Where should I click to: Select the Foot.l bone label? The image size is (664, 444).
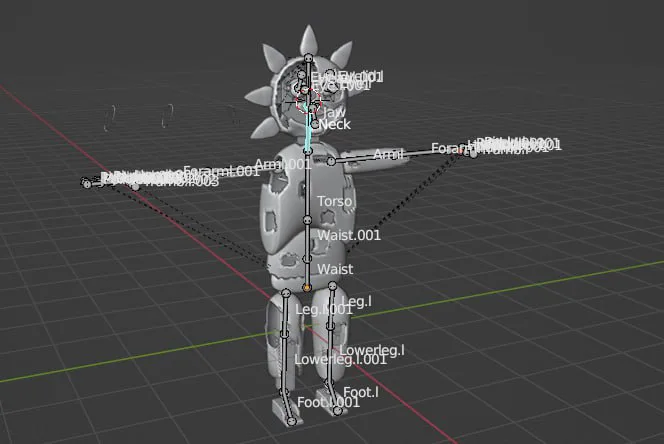tap(361, 392)
